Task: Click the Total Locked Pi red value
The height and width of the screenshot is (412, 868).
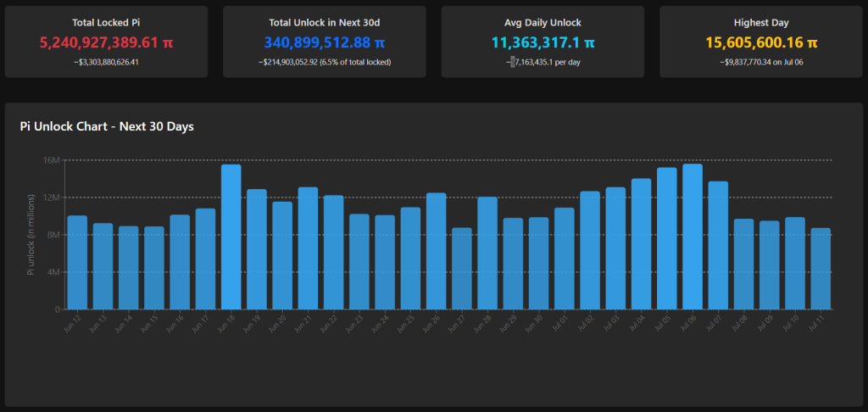Action: (106, 42)
